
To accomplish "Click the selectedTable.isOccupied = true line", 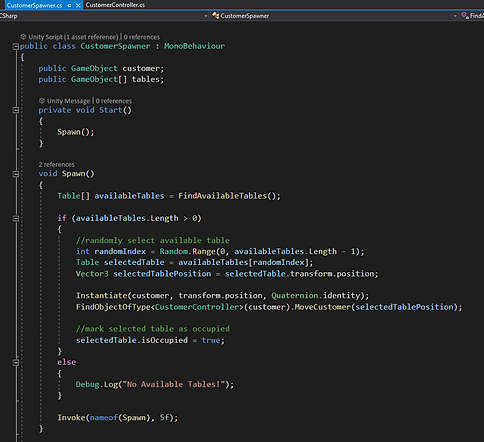I will pos(150,340).
